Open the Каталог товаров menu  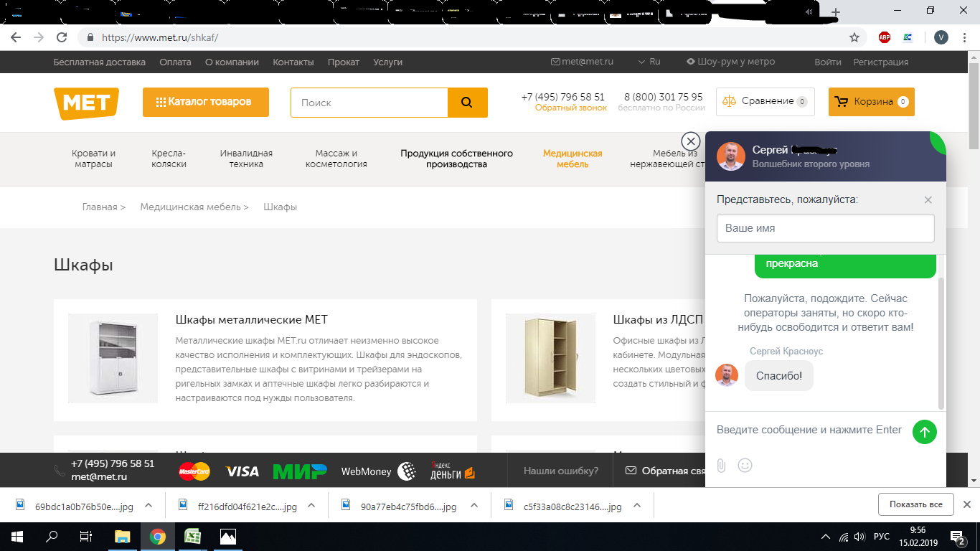point(205,102)
